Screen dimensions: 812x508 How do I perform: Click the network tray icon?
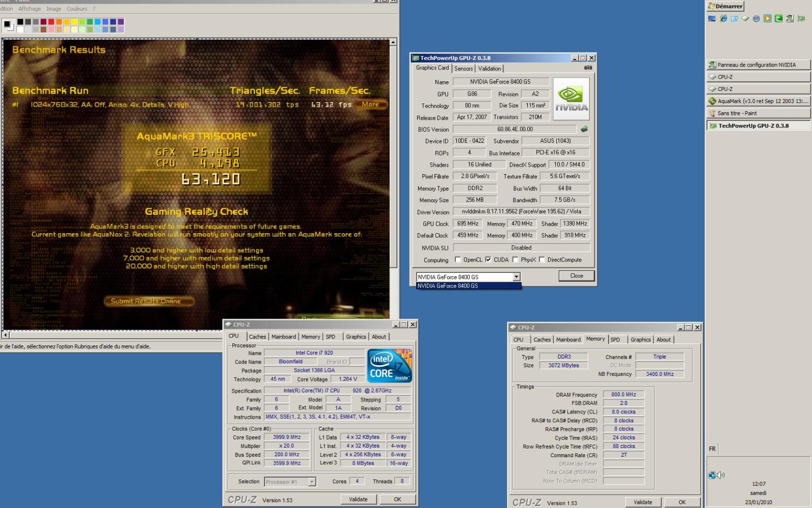click(712, 475)
